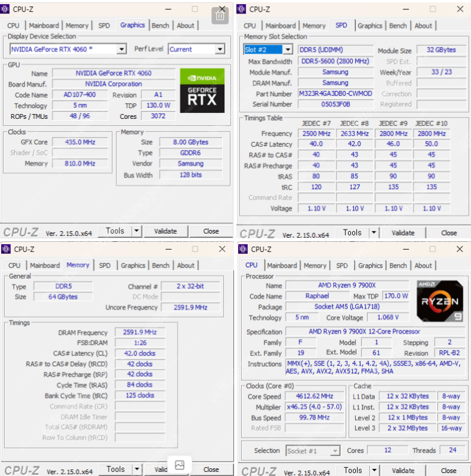Click the CAS# Latency 42.0 clocks value
471x476 pixels.
pyautogui.click(x=140, y=354)
